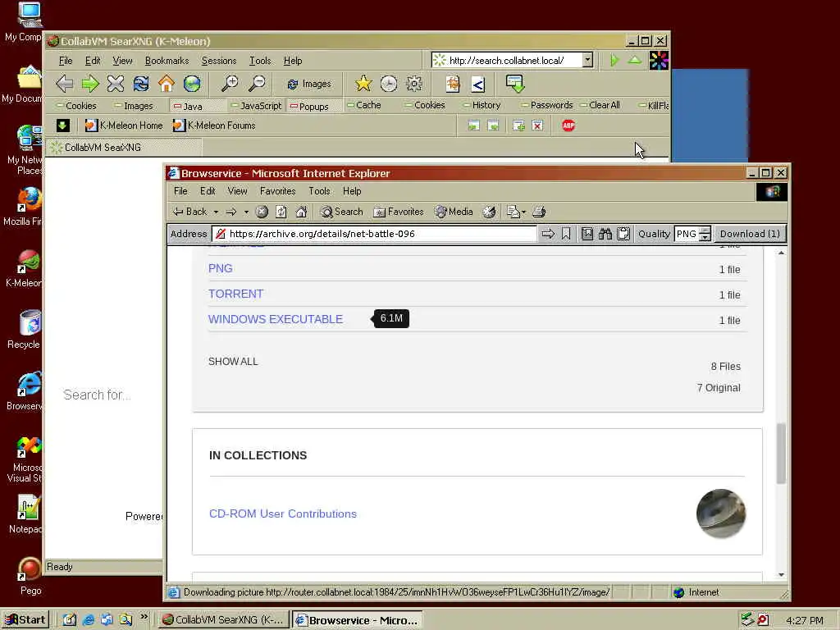Viewport: 840px width, 630px height.
Task: Click K-Meleon Home bookmark
Action: pyautogui.click(x=124, y=126)
